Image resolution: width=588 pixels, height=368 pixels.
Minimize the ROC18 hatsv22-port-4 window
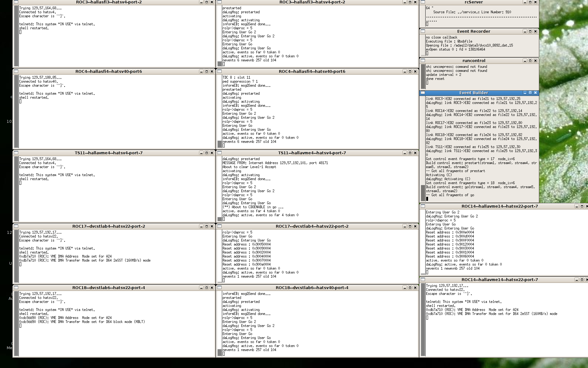pos(201,287)
